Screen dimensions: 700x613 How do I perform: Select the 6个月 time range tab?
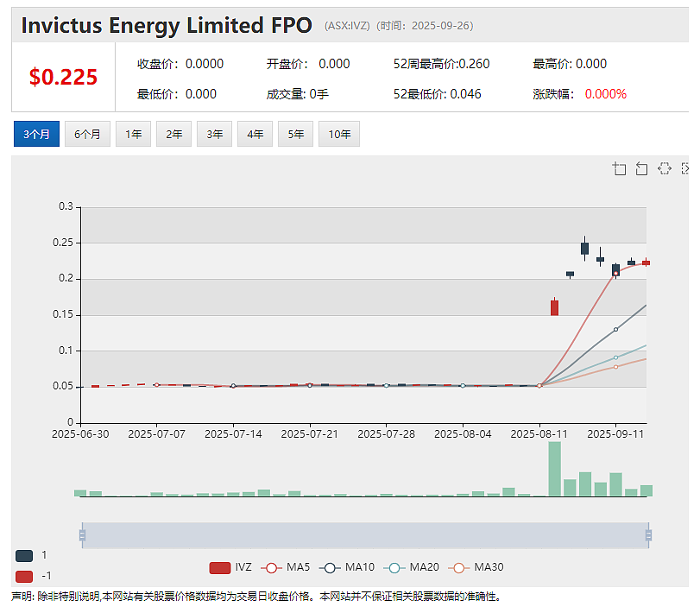tap(87, 134)
